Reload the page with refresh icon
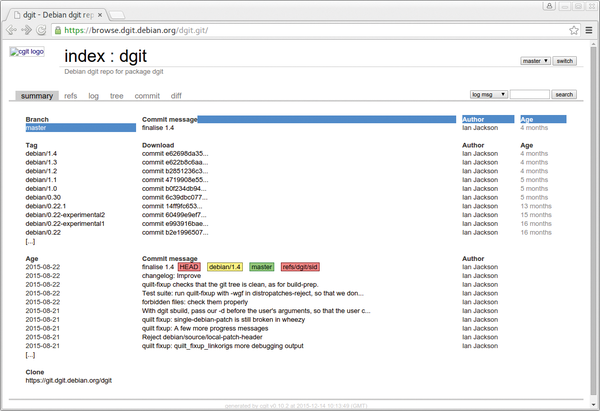This screenshot has height=411, width=600. (41, 30)
